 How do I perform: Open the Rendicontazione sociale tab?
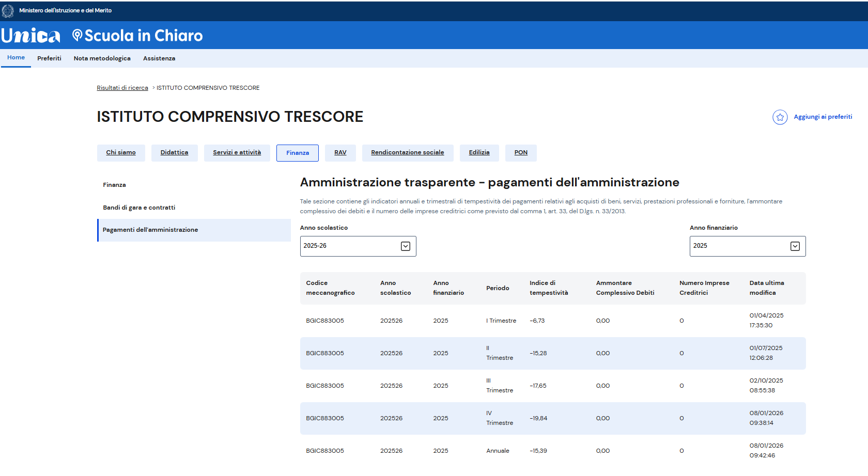point(407,153)
